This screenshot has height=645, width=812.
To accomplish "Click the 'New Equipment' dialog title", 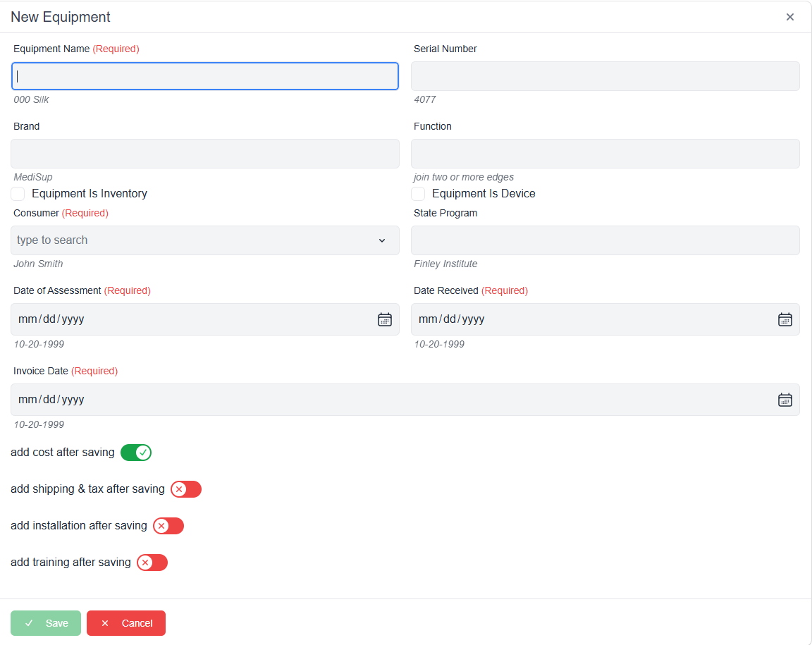I will coord(61,17).
